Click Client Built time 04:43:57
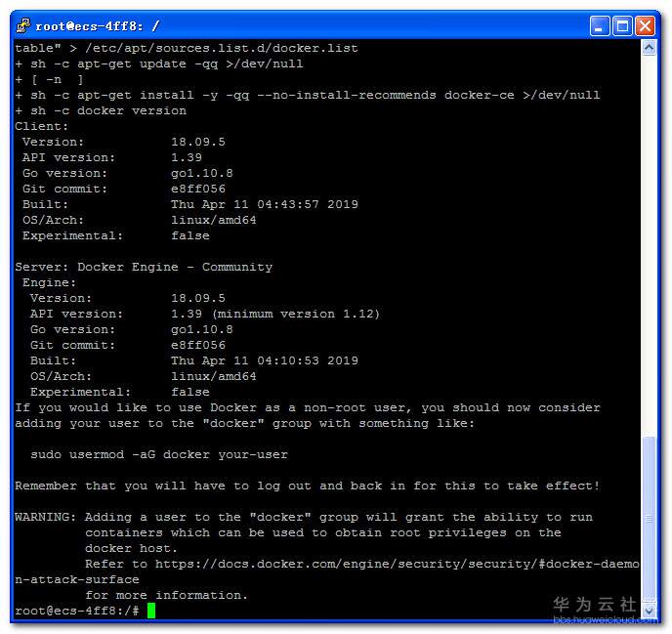The height and width of the screenshot is (634, 672). [288, 204]
